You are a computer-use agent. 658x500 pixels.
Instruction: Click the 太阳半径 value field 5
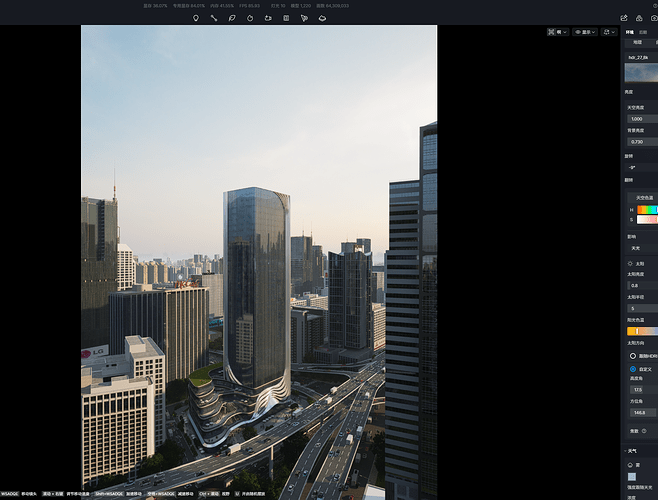click(x=642, y=309)
